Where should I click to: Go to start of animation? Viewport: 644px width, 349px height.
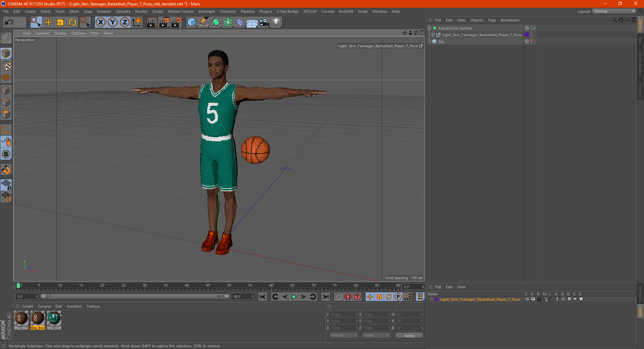pyautogui.click(x=262, y=297)
